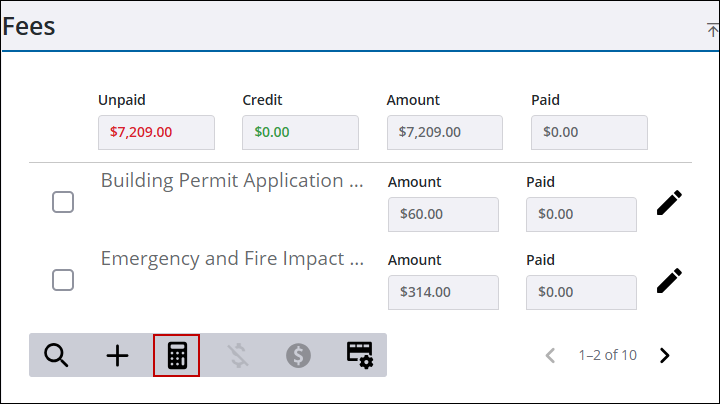This screenshot has width=720, height=404.
Task: Edit the Building Permit Application fee
Action: pos(669,203)
